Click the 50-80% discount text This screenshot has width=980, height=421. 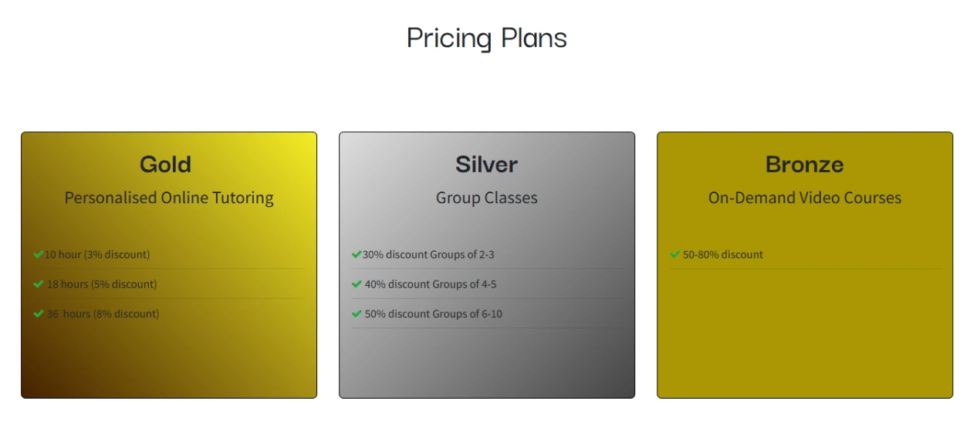[x=723, y=254]
